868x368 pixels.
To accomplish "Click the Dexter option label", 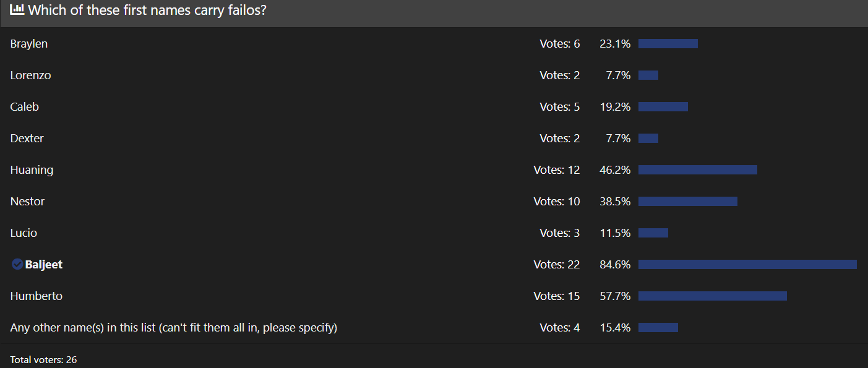I will [27, 139].
